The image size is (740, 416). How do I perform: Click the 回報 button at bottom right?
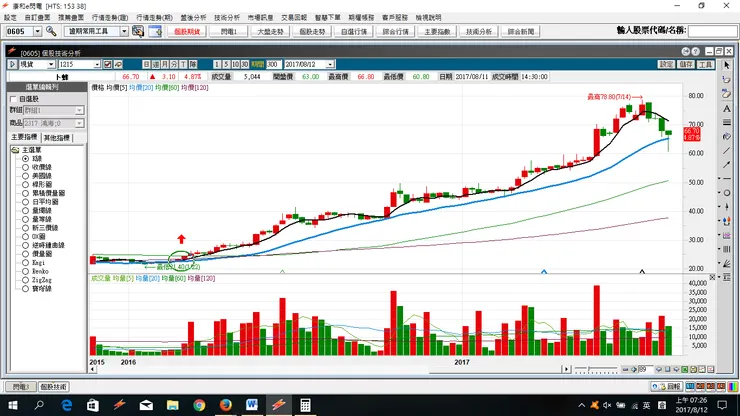click(666, 386)
